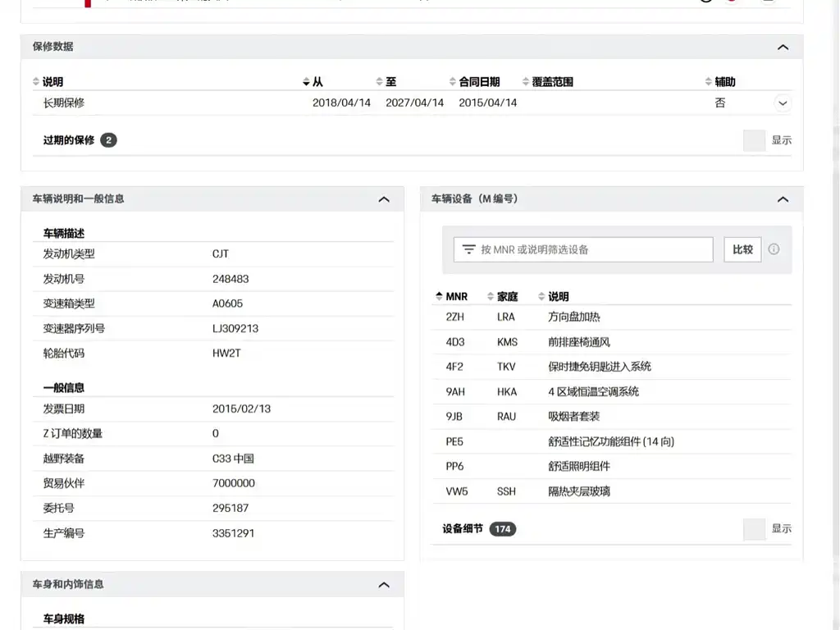840x630 pixels.
Task: Sort warranty table by 辅助 column
Action: [720, 81]
